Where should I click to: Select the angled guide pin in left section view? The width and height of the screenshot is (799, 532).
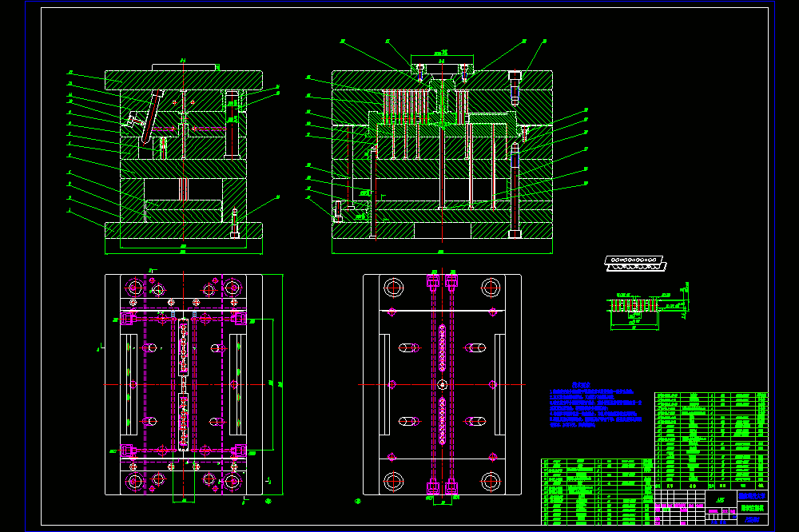pyautogui.click(x=152, y=116)
